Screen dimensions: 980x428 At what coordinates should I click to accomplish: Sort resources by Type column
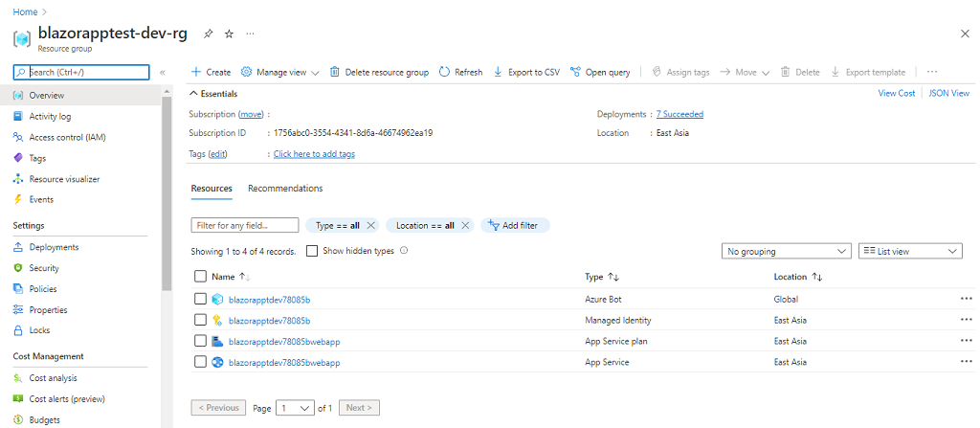click(601, 277)
